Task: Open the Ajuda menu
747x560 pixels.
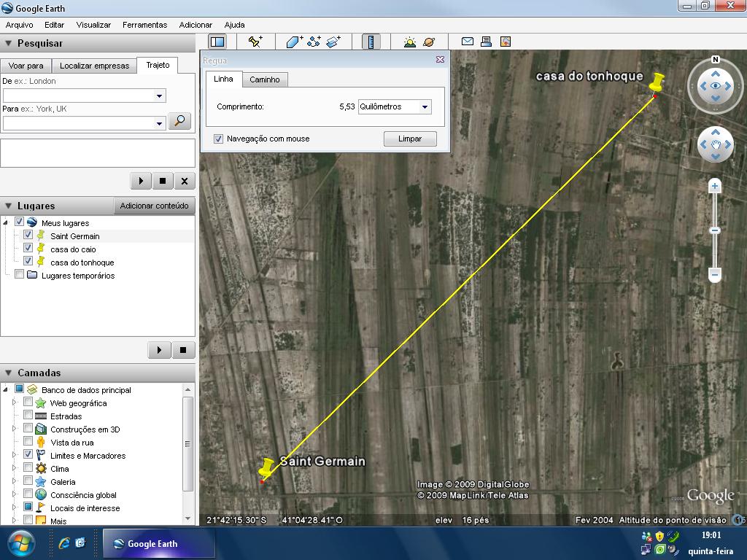Action: click(x=234, y=25)
